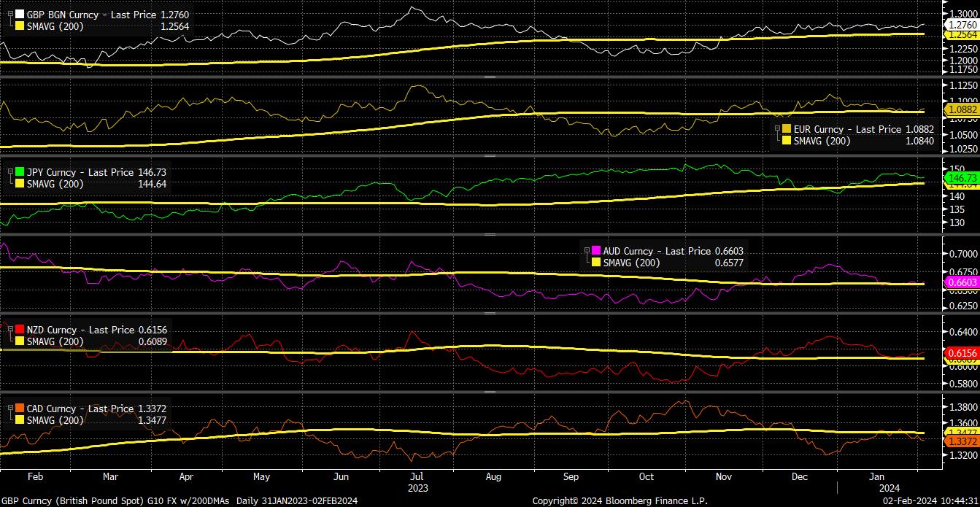Click yellow SMAVG swatch under EUR legend
Viewport: 980px width, 507px height.
pos(788,141)
